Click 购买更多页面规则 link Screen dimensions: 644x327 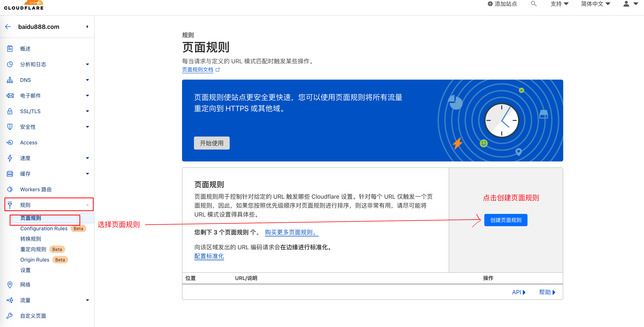tap(291, 232)
